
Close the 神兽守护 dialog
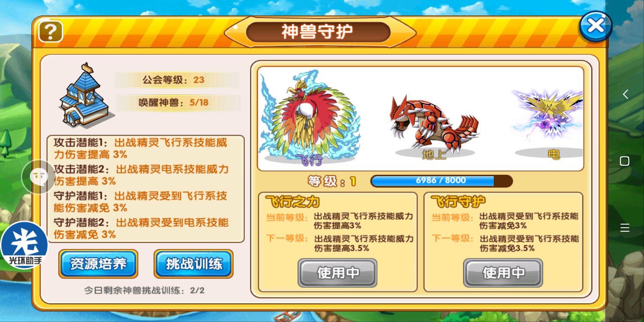(x=595, y=26)
